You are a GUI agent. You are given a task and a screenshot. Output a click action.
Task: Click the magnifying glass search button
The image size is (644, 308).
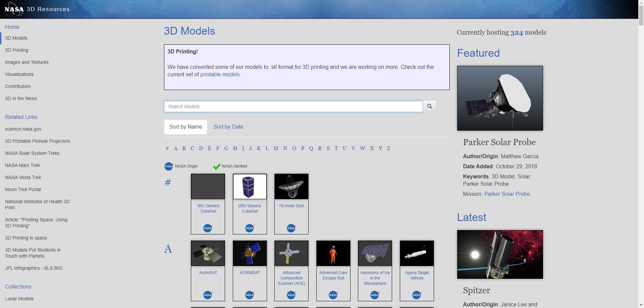coord(429,106)
